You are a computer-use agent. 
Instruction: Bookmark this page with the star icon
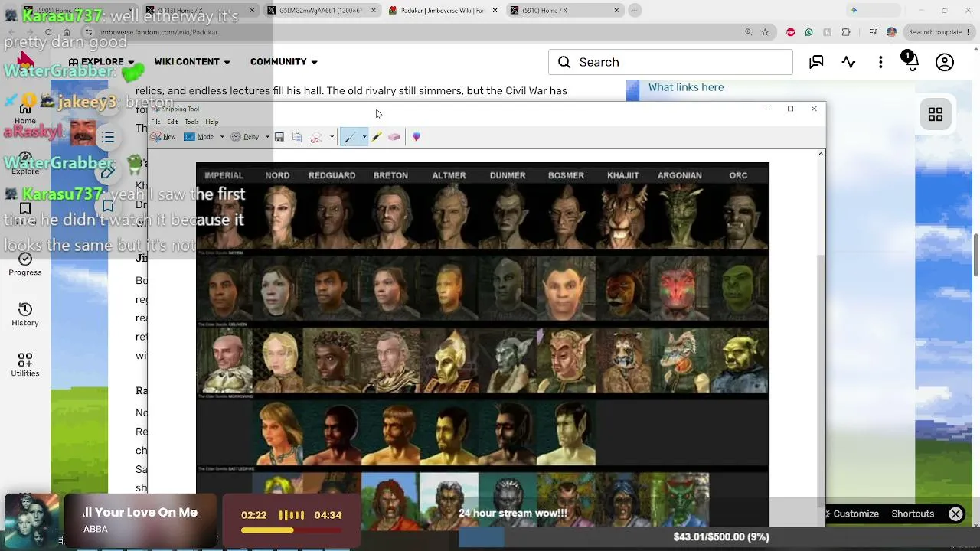(x=765, y=32)
